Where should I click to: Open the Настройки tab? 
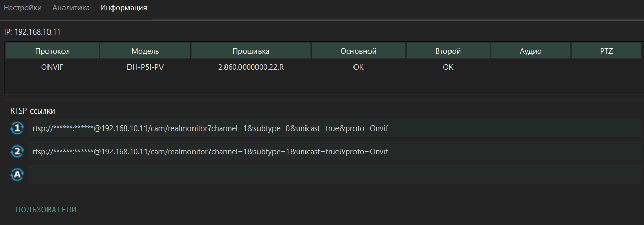click(x=23, y=8)
